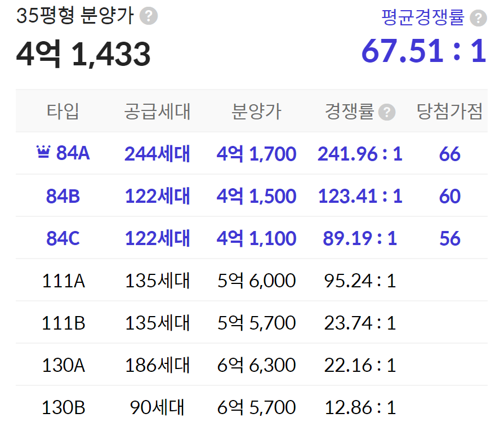Select the 111B type cell

point(63,323)
